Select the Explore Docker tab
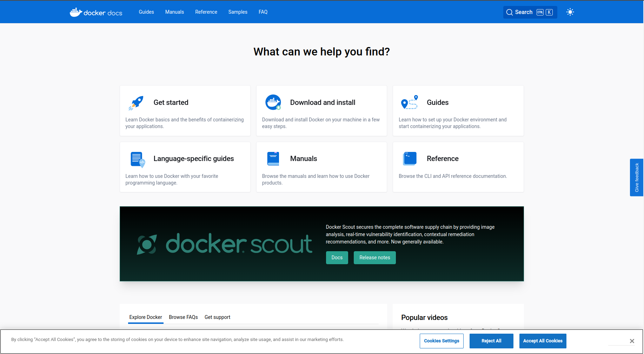This screenshot has width=644, height=354. point(146,317)
